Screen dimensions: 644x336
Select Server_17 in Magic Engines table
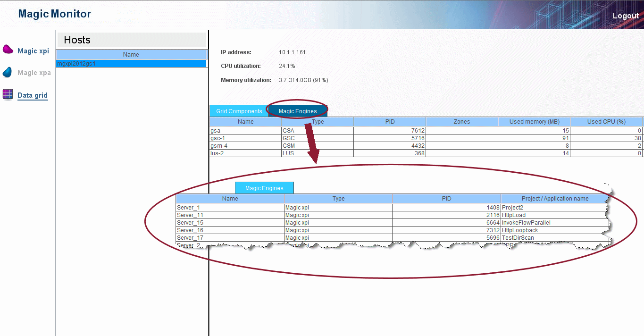click(x=230, y=237)
